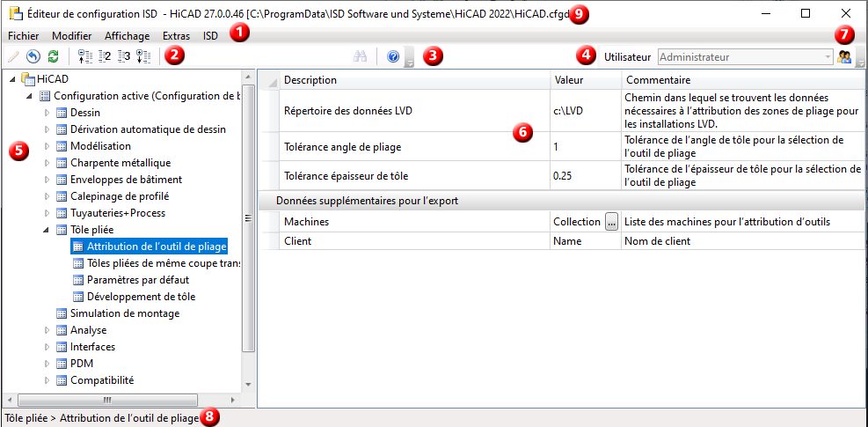Click the tree horizontal scrollbar right arrow
Image resolution: width=868 pixels, height=427 pixels.
pos(233,400)
